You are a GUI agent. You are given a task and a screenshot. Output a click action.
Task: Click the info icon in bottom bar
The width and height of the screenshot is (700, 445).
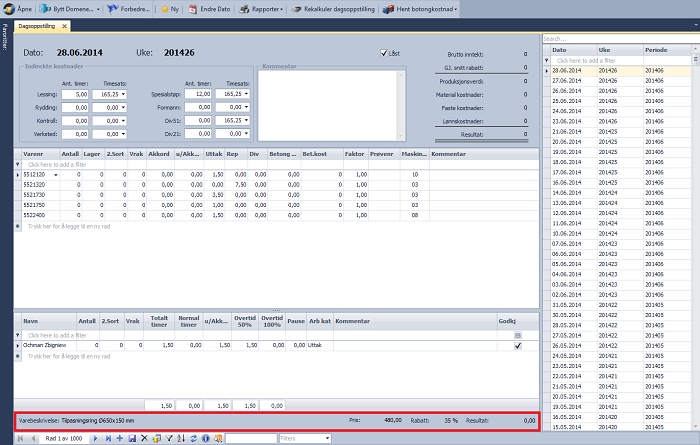click(x=204, y=438)
